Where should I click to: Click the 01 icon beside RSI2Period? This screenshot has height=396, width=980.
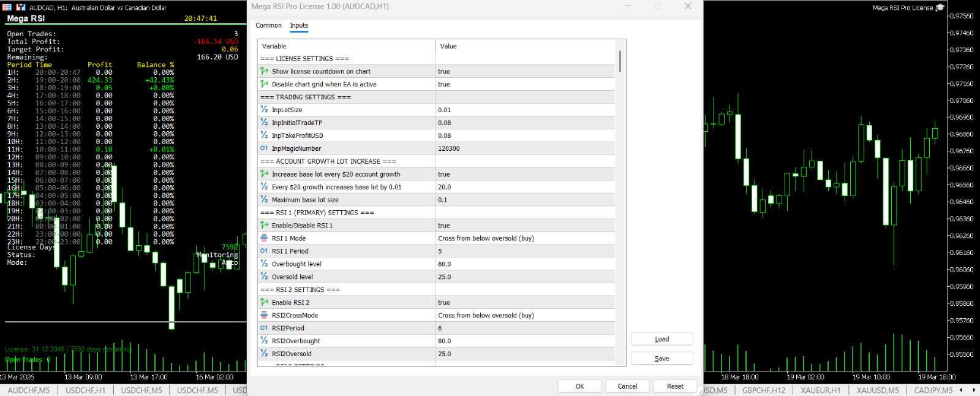[x=264, y=329]
